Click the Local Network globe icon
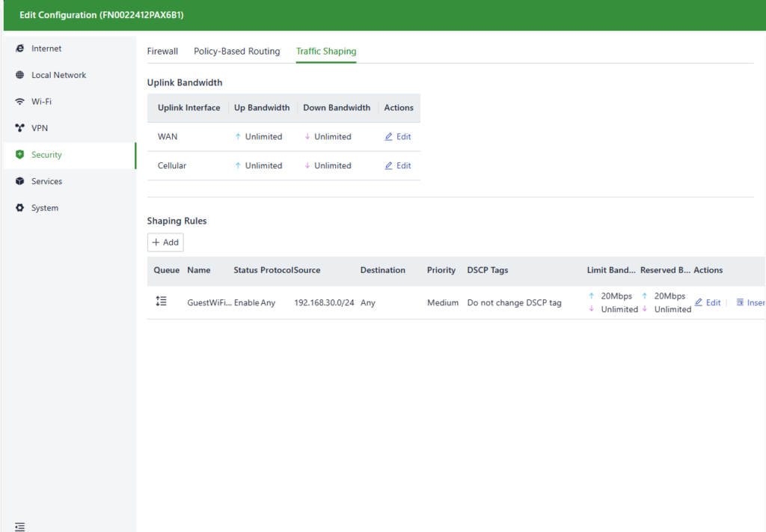 (20, 76)
